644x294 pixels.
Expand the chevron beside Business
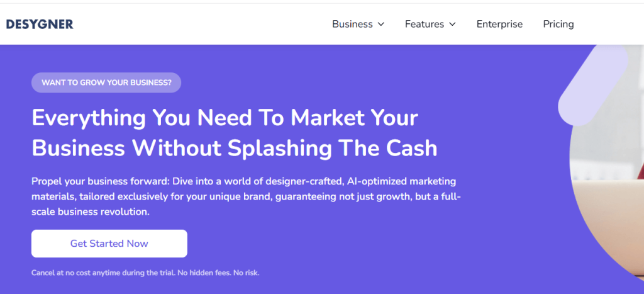(x=380, y=25)
